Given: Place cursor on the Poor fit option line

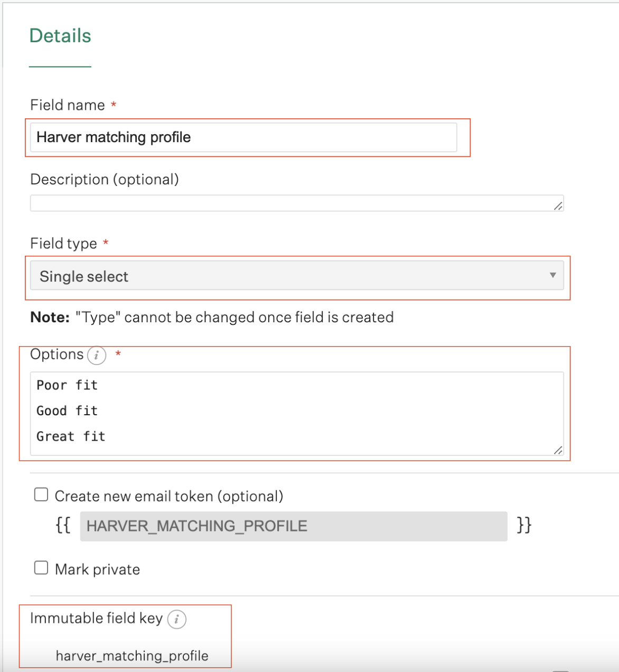Looking at the screenshot, I should point(67,385).
